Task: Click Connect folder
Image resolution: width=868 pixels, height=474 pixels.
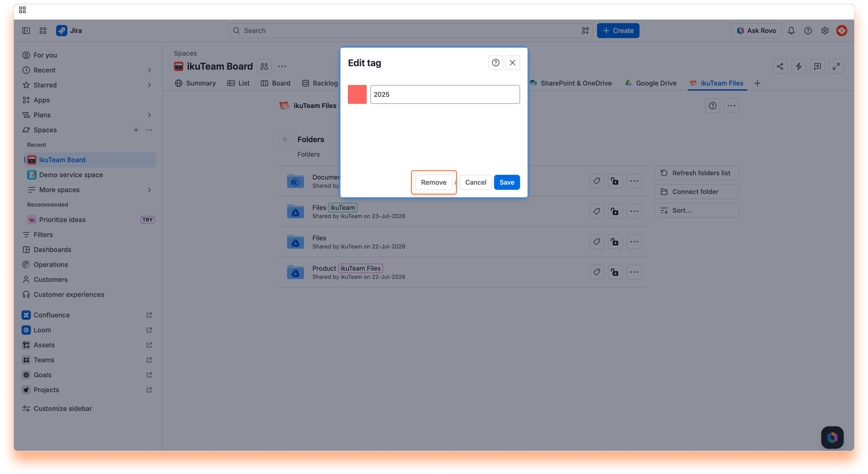Action: tap(696, 192)
